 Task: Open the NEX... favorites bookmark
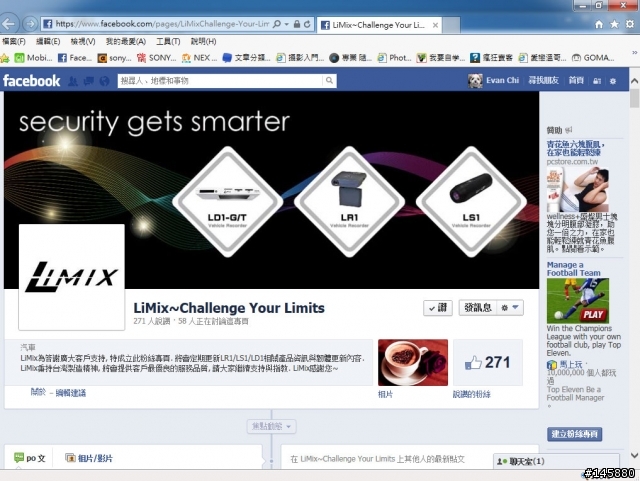click(200, 58)
